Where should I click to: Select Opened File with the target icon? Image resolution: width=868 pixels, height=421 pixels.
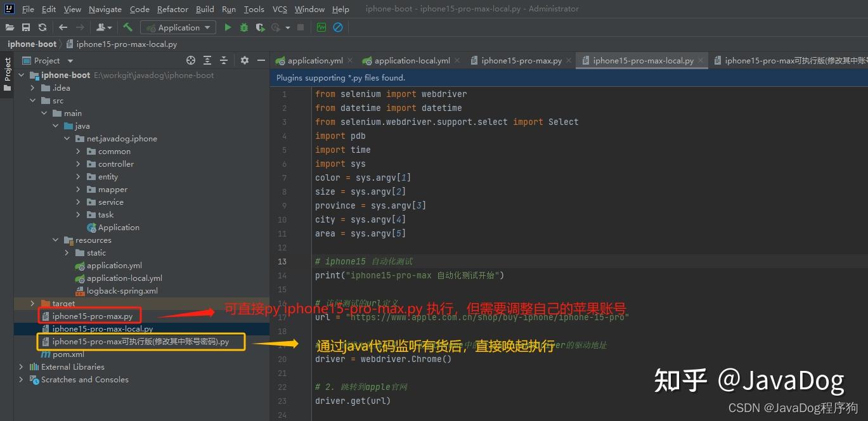[192, 60]
